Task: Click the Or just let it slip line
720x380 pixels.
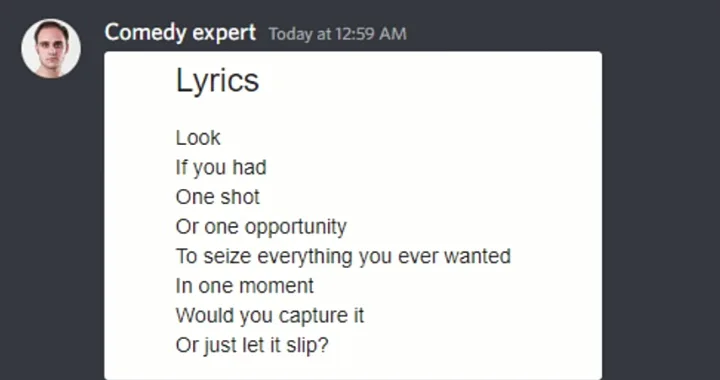Action: (x=252, y=345)
